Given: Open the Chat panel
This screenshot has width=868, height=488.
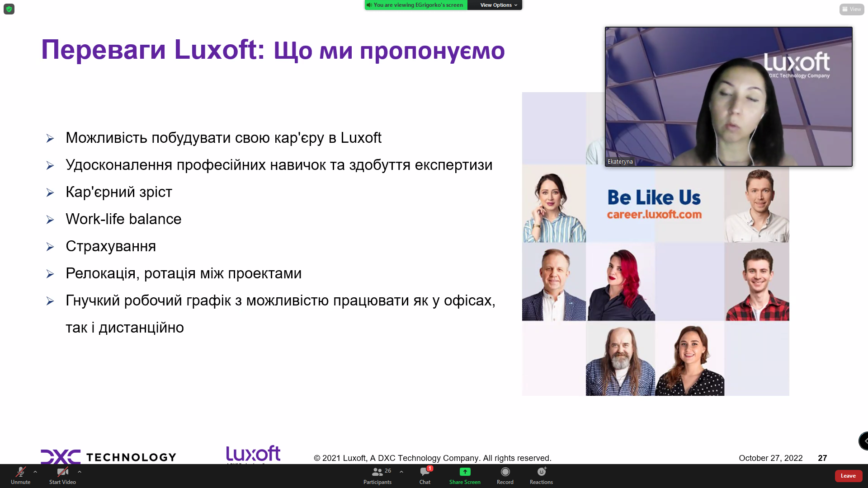Looking at the screenshot, I should point(425,476).
